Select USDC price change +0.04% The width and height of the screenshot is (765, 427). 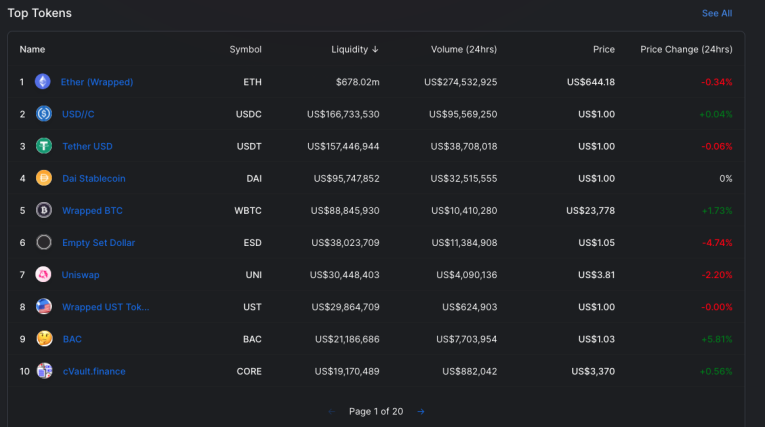(x=716, y=114)
